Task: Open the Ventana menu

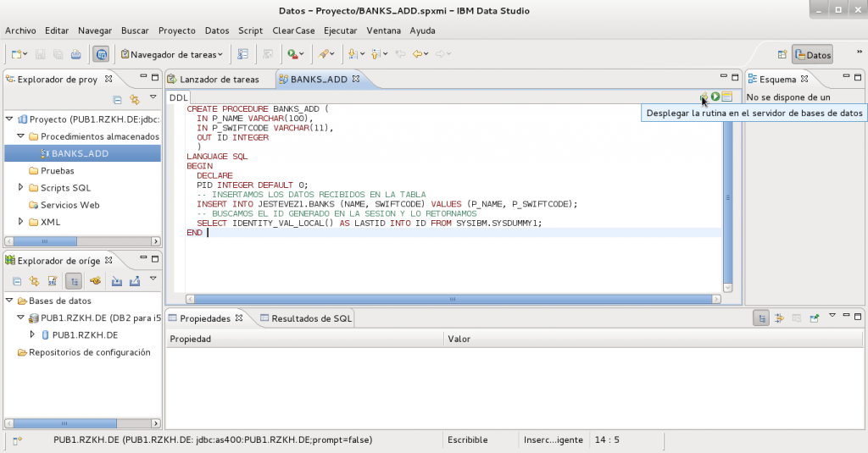Action: [384, 30]
